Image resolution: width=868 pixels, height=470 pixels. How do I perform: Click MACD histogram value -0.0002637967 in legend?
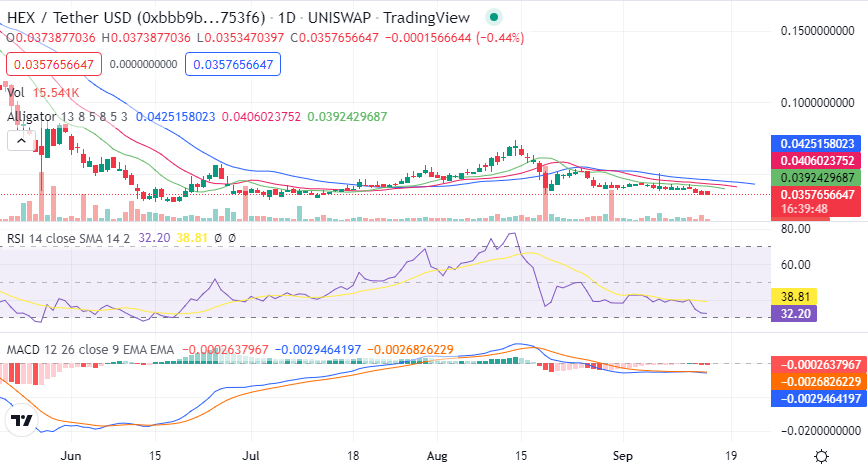(x=225, y=350)
